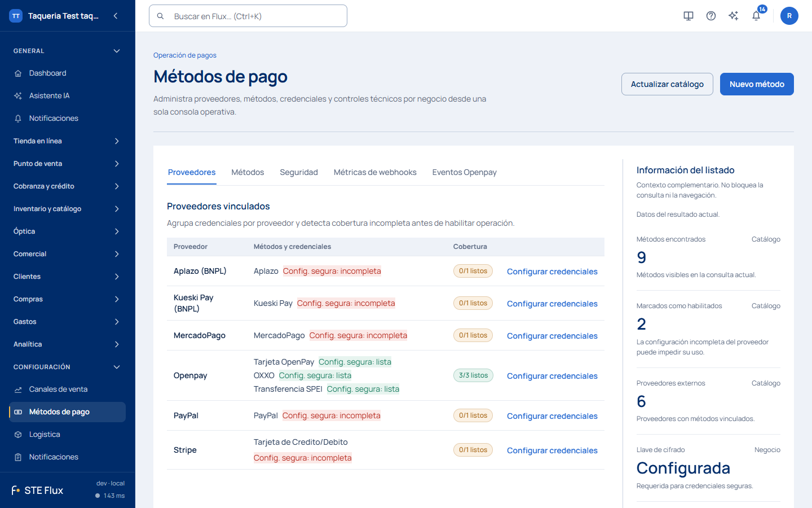Focus the Buscar en Flux search field
This screenshot has width=812, height=508.
tap(248, 16)
